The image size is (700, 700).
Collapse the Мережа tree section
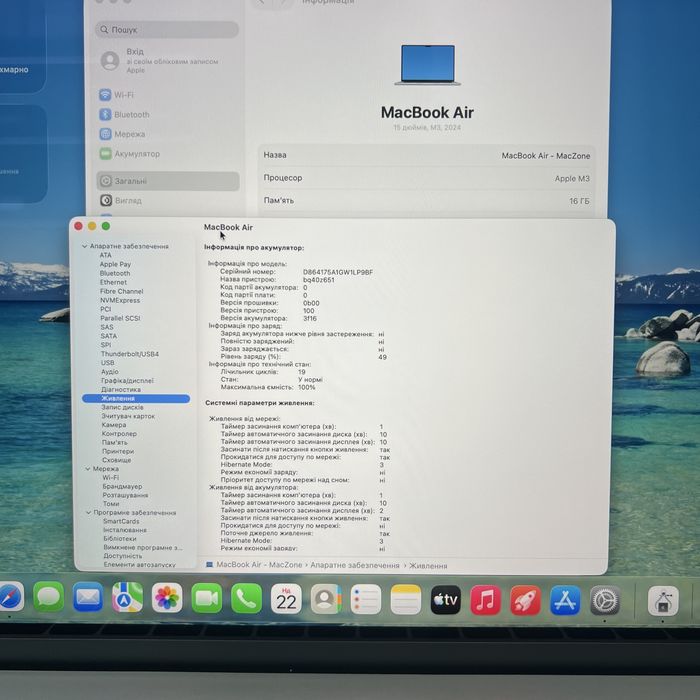click(x=88, y=469)
